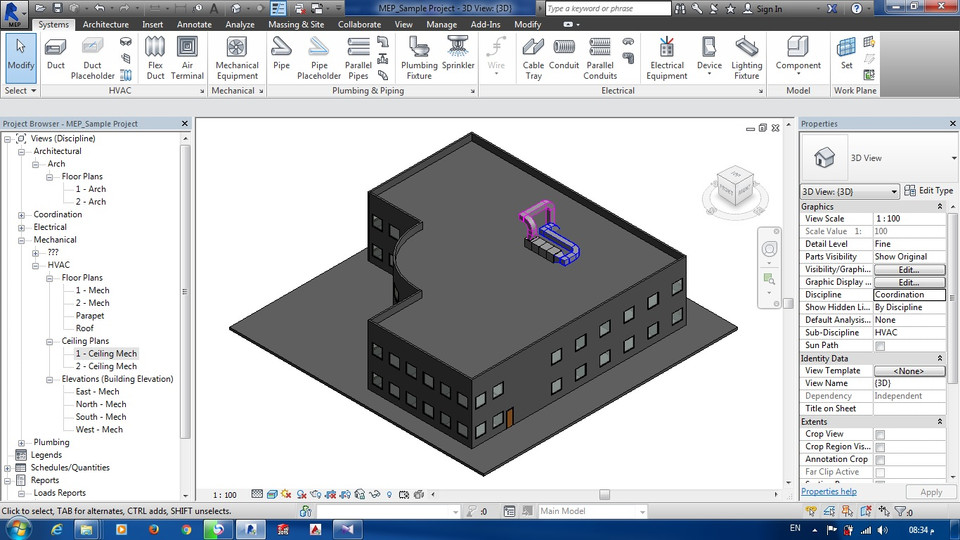Select the Pipe tool

click(x=281, y=56)
